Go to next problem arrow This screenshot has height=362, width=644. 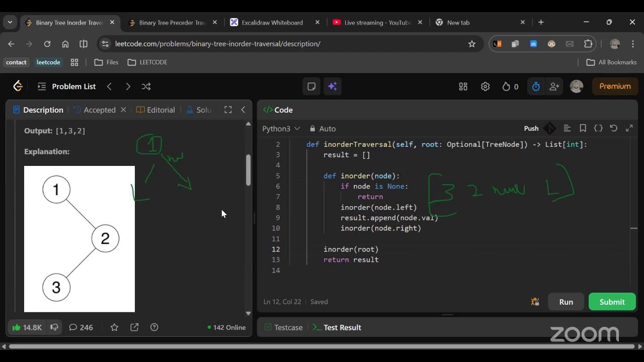click(128, 86)
